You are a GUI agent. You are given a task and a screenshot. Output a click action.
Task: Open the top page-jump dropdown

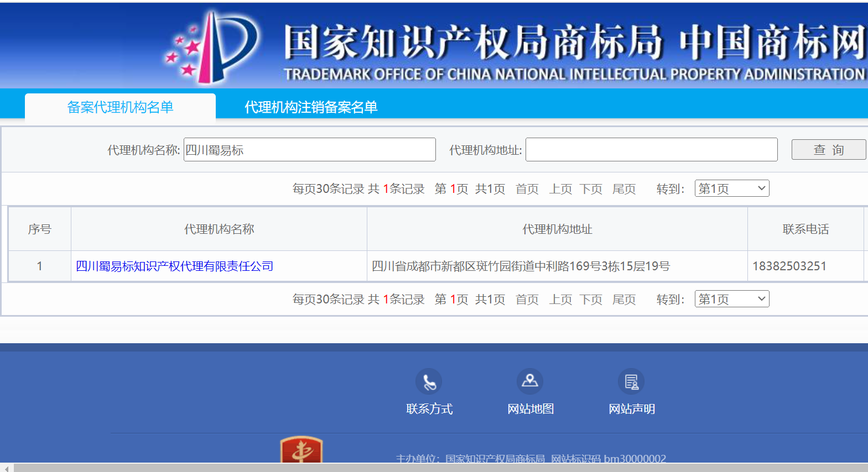[731, 188]
